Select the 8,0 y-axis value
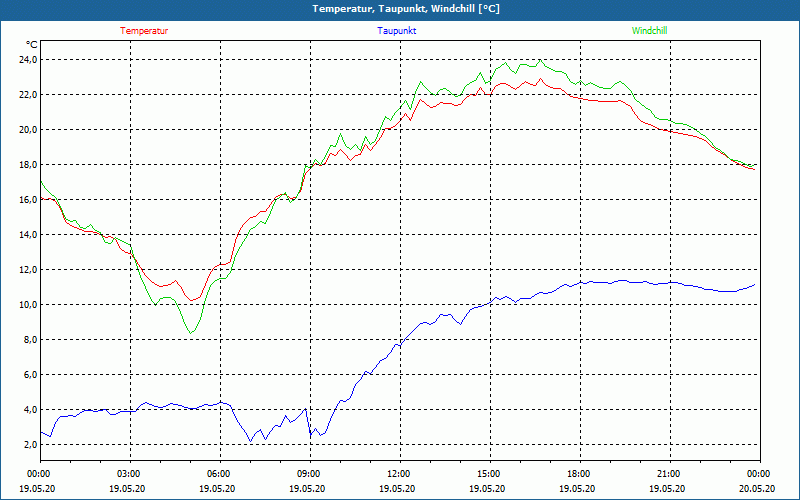This screenshot has width=800, height=500. tap(30, 340)
